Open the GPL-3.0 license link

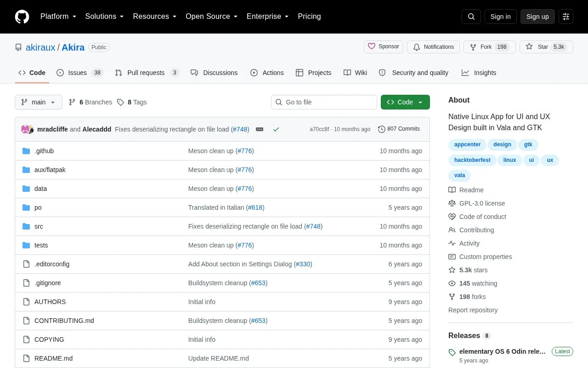pos(476,203)
